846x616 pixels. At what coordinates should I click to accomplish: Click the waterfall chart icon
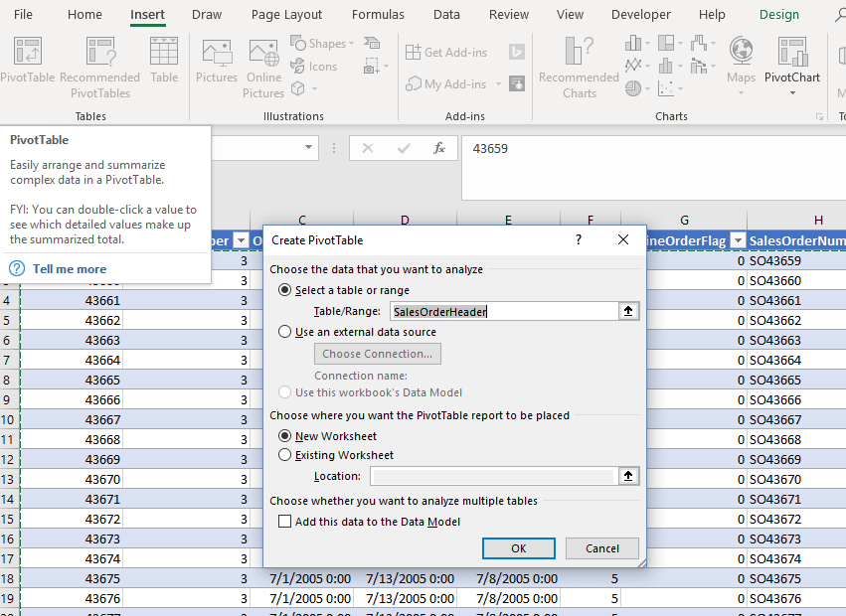click(x=699, y=43)
